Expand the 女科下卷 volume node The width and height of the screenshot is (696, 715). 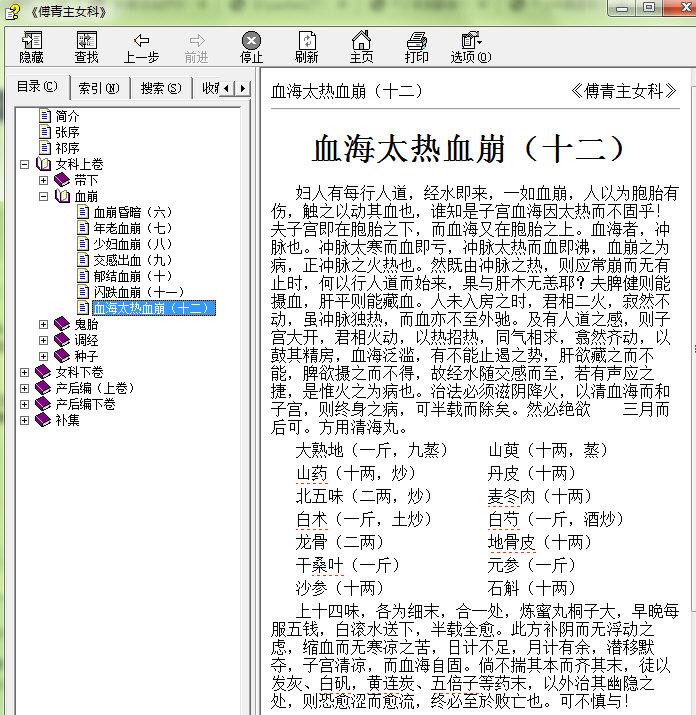pyautogui.click(x=24, y=372)
